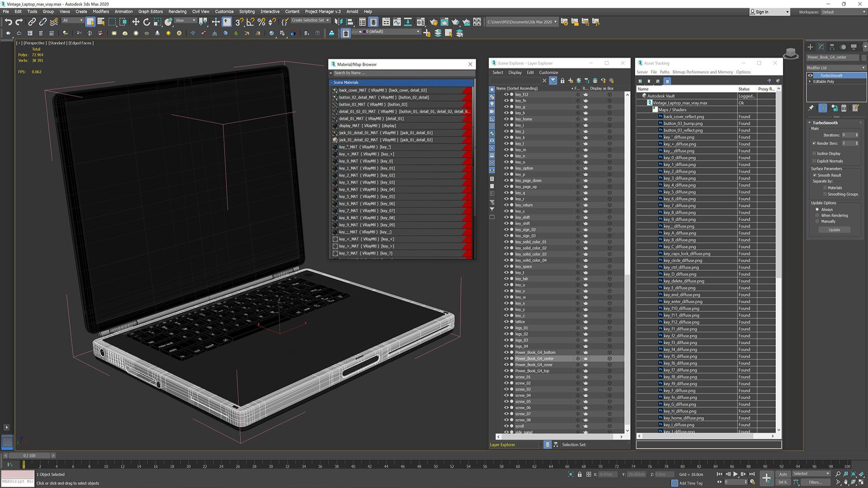
Task: Pin the modifier stack
Action: coord(811,108)
